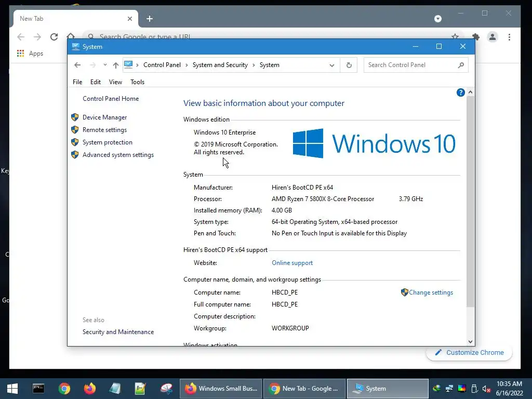Click Online support website link

click(292, 263)
